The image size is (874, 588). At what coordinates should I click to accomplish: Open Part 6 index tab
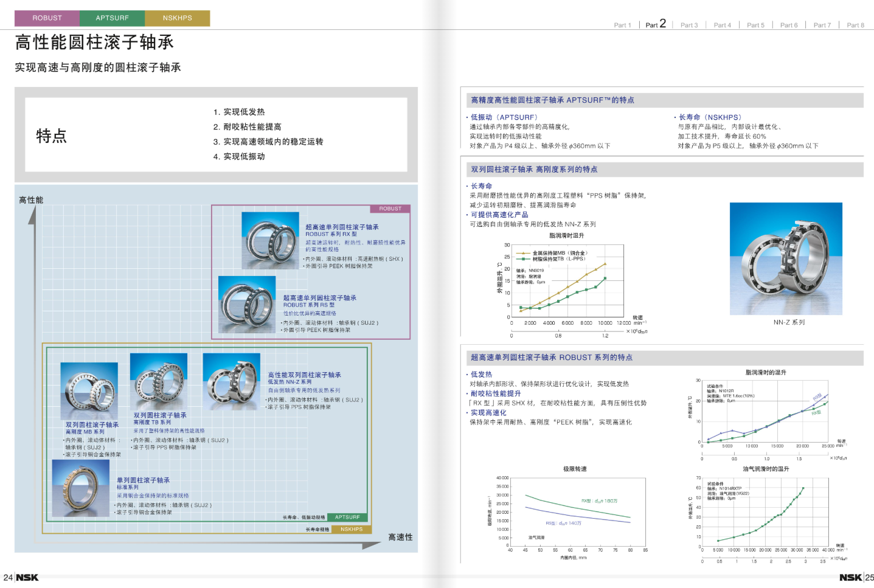[x=789, y=25]
